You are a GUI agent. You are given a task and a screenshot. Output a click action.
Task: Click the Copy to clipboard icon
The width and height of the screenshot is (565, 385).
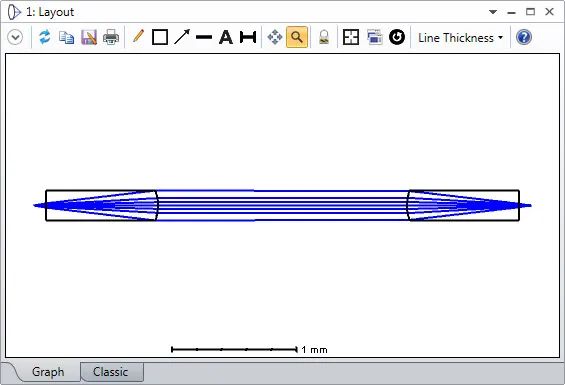tap(67, 37)
